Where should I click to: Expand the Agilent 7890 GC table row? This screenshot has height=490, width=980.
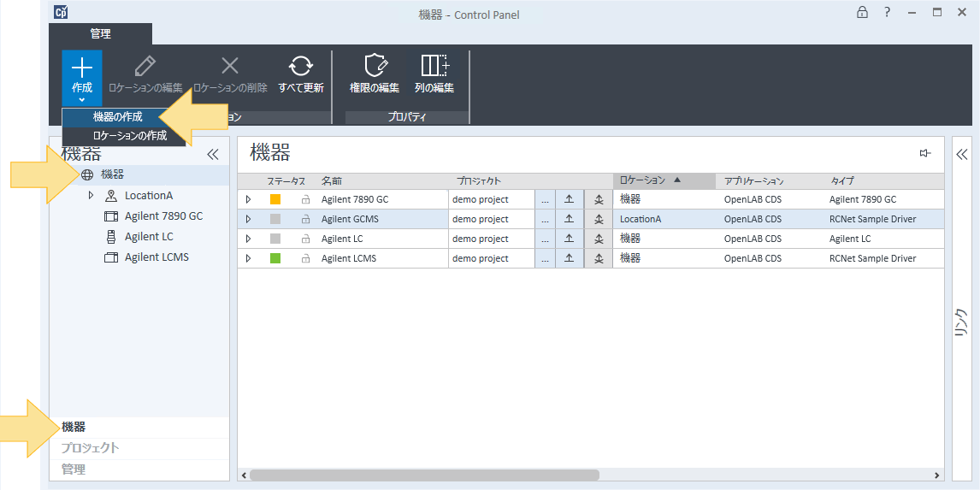click(x=248, y=199)
